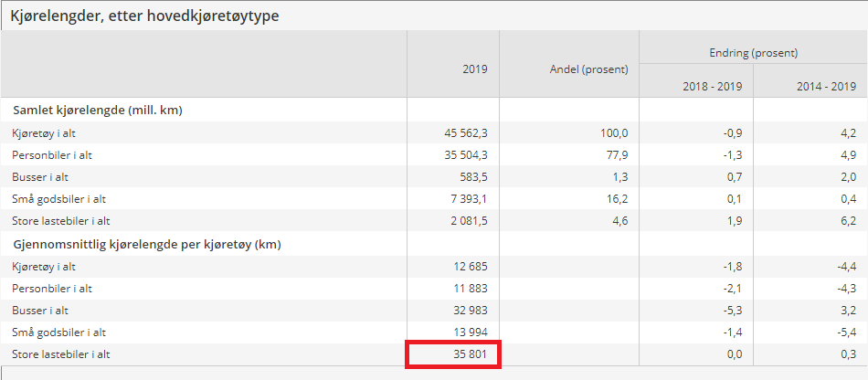Select Busser i alt under Samlet kjørelengde
Screen dimensions: 868x380
40,177
